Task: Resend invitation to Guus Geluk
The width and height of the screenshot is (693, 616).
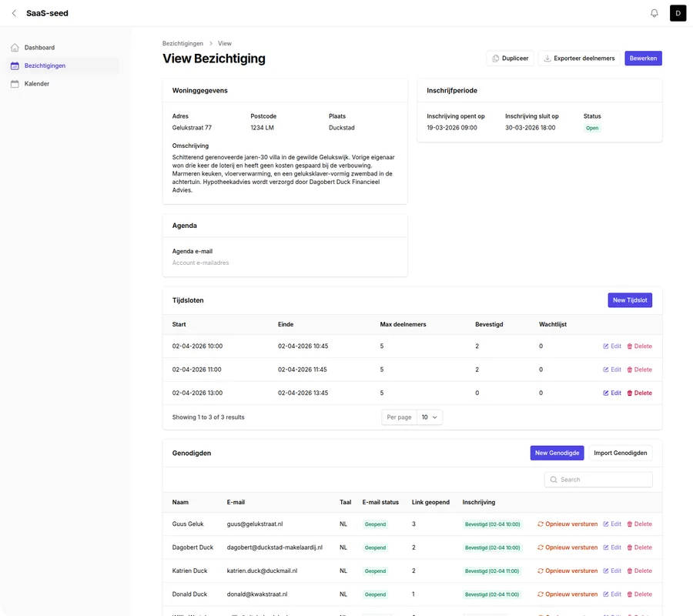Action: coord(567,524)
